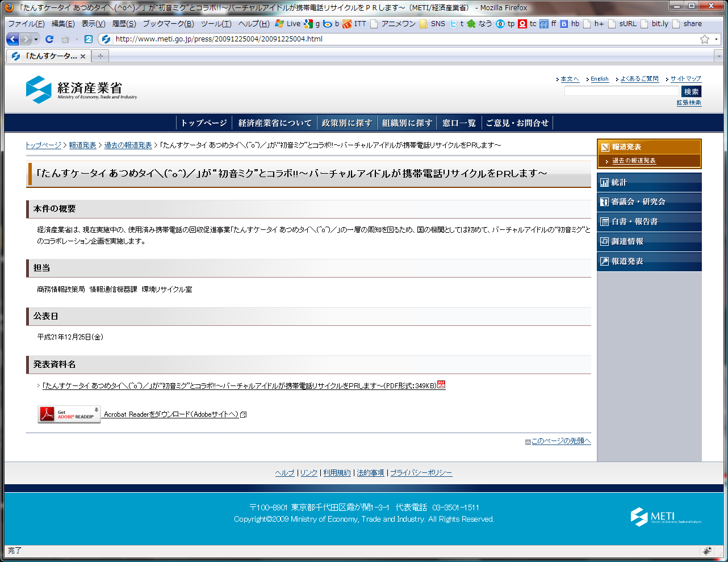Image resolution: width=728 pixels, height=562 pixels.
Task: Open the 履歴(S) menu
Action: pyautogui.click(x=124, y=24)
